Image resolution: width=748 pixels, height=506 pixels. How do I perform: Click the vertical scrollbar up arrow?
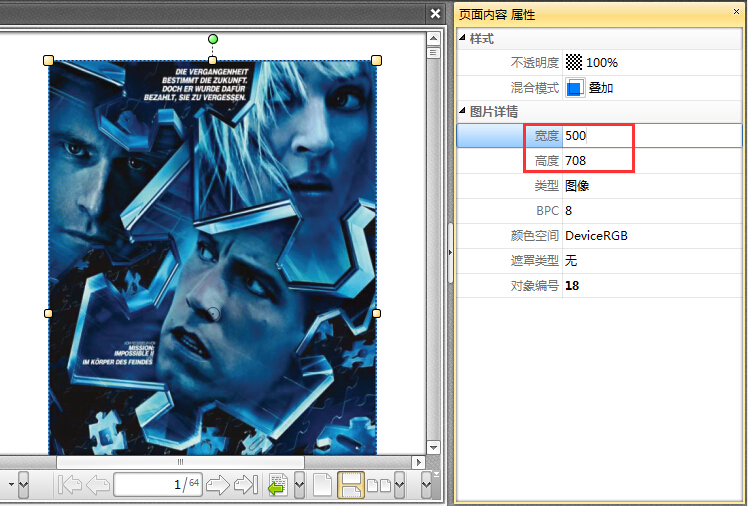433,38
